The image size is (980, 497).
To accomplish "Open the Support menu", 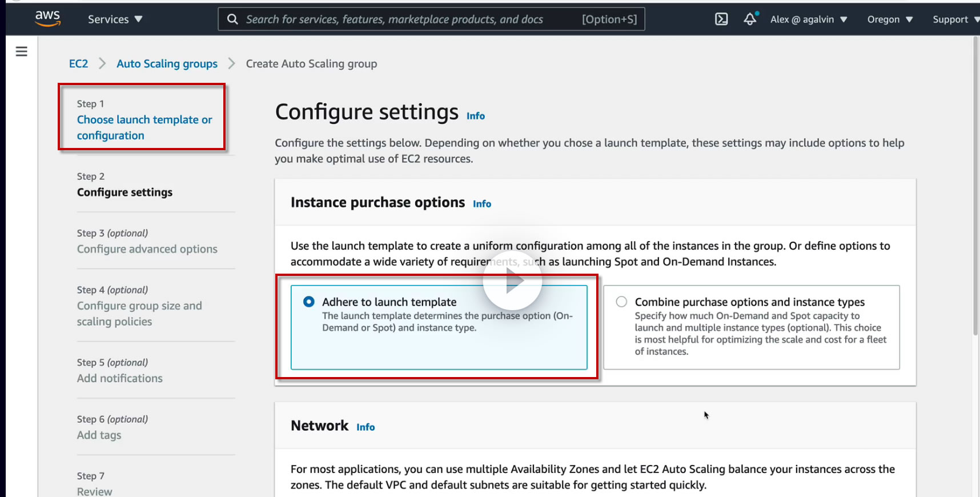I will tap(955, 19).
